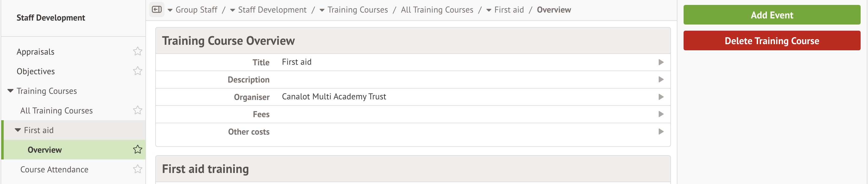
Task: Click the Description row arrow icon
Action: pyautogui.click(x=661, y=80)
